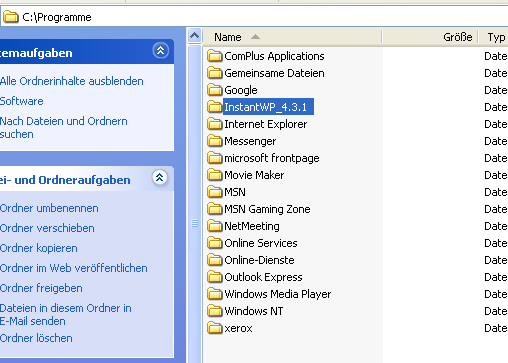
Task: Click the Ordner umbenennen link
Action: (x=49, y=208)
